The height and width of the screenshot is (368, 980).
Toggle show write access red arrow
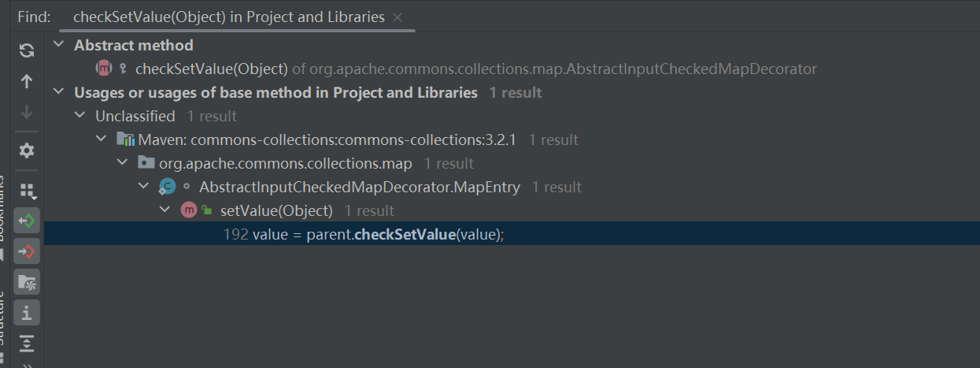(x=27, y=251)
